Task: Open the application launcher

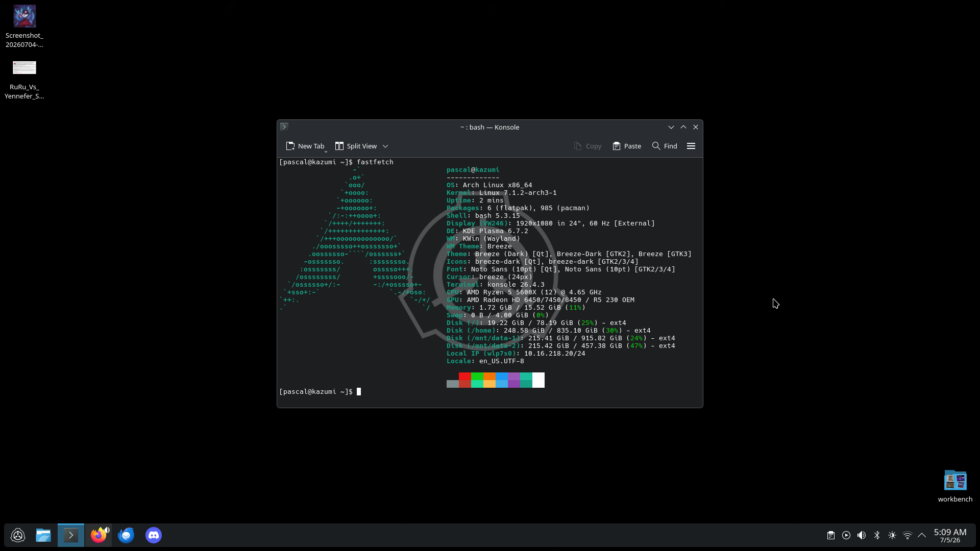Action: (x=18, y=535)
